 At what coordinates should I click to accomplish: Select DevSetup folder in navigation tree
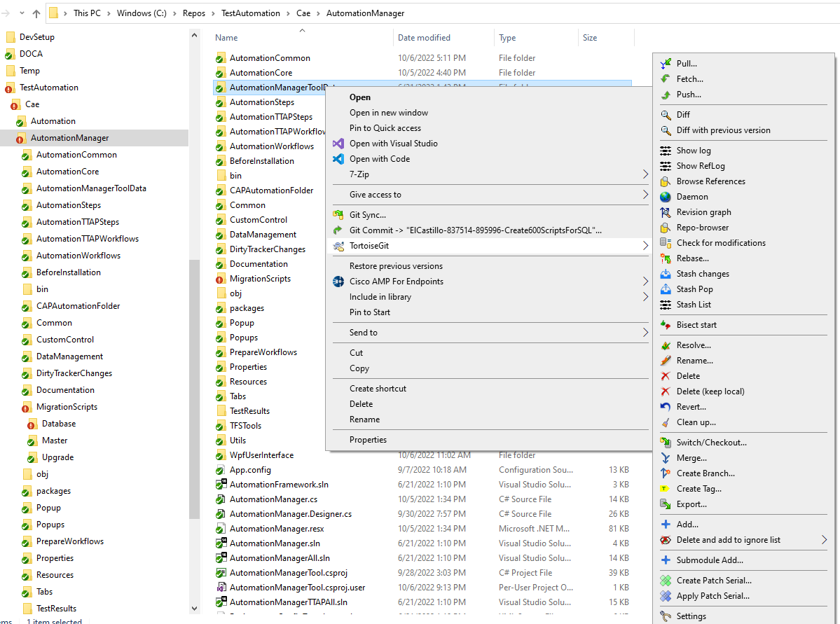coord(37,37)
